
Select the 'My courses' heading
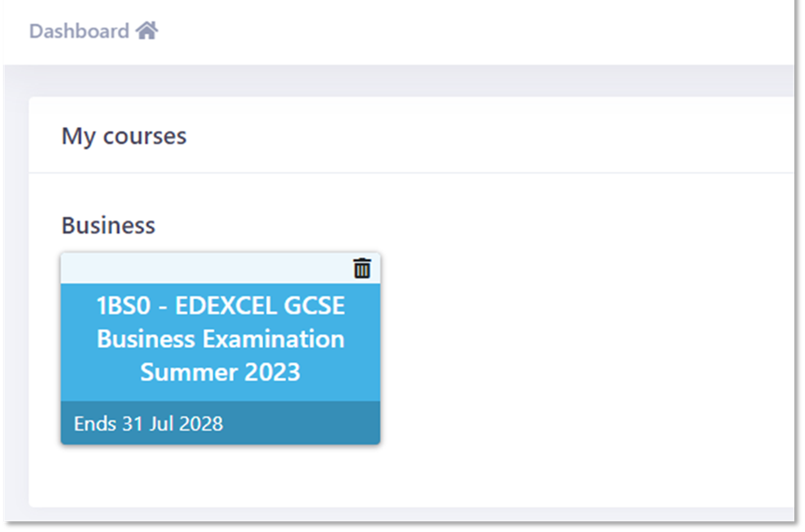click(124, 136)
